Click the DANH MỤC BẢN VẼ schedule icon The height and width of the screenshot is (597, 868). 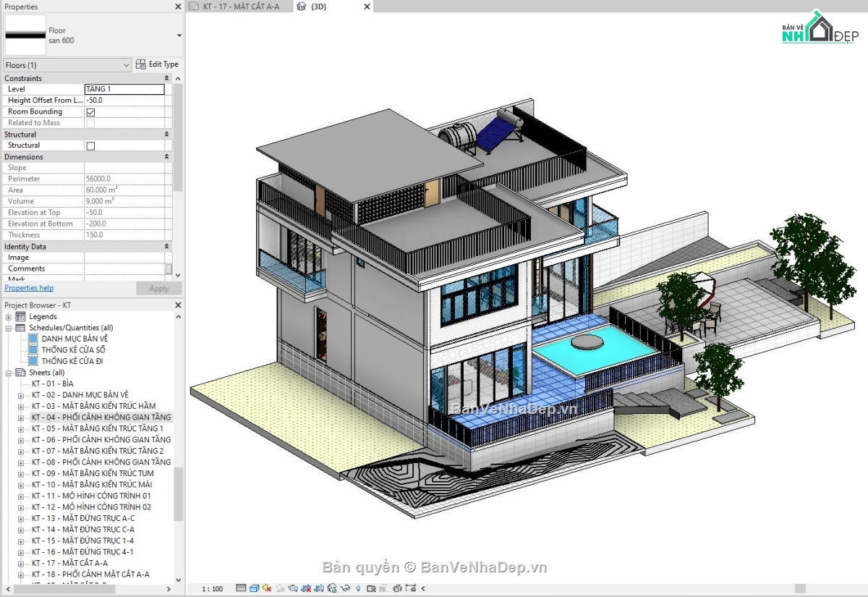click(33, 339)
